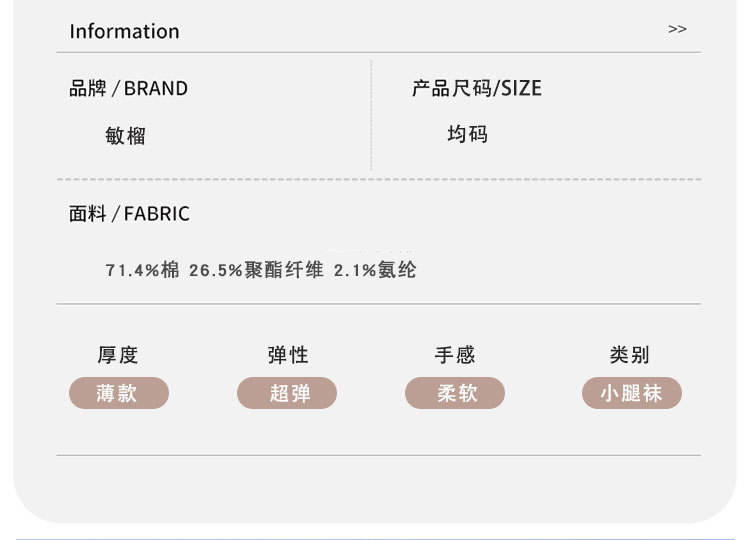
Task: Click the >> arrows beside Information
Action: (677, 29)
